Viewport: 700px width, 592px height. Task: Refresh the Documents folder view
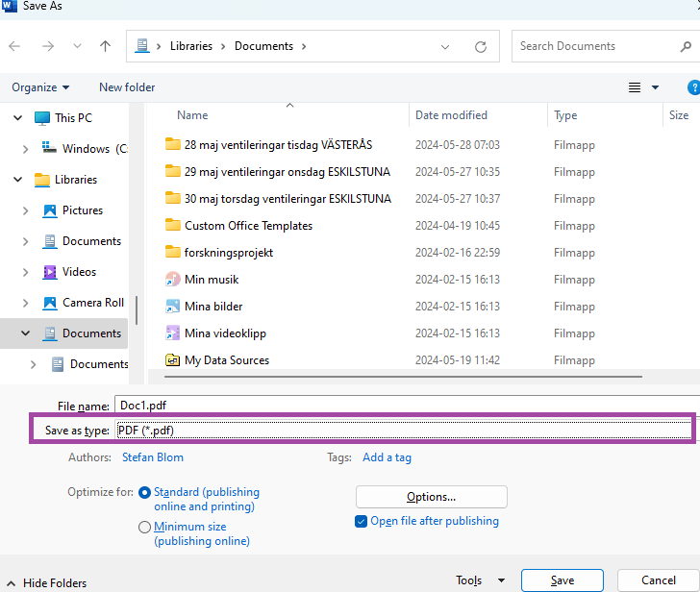481,47
